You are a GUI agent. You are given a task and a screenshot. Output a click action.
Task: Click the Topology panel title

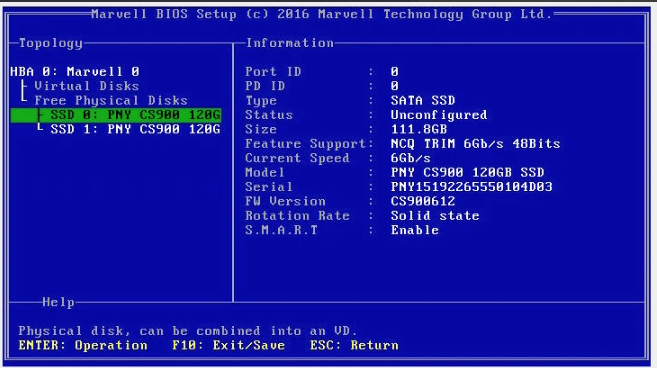pyautogui.click(x=51, y=43)
